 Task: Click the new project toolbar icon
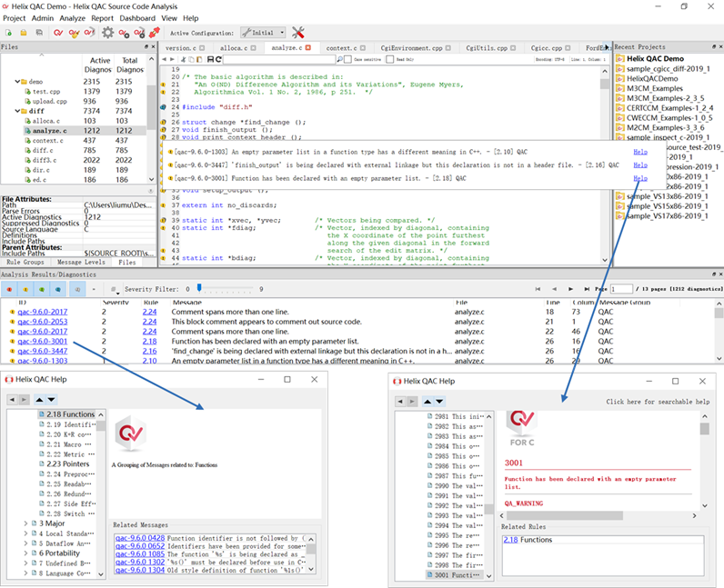coord(8,33)
